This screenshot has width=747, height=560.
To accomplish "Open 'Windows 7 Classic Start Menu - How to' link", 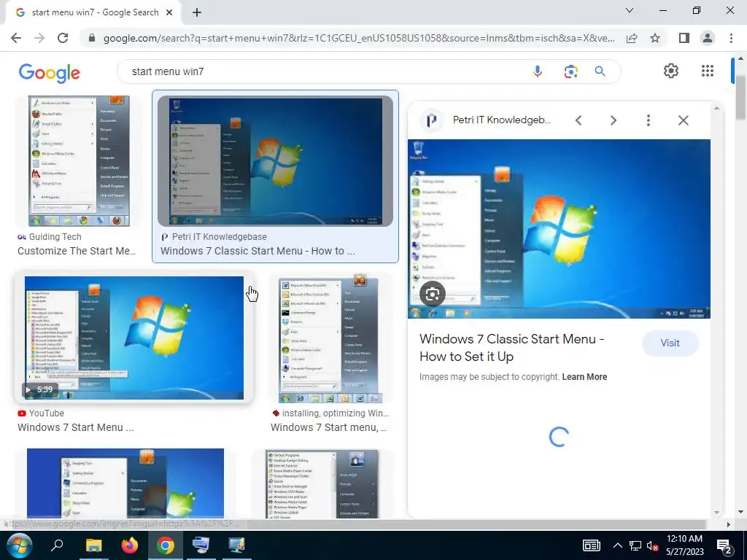I will 258,251.
